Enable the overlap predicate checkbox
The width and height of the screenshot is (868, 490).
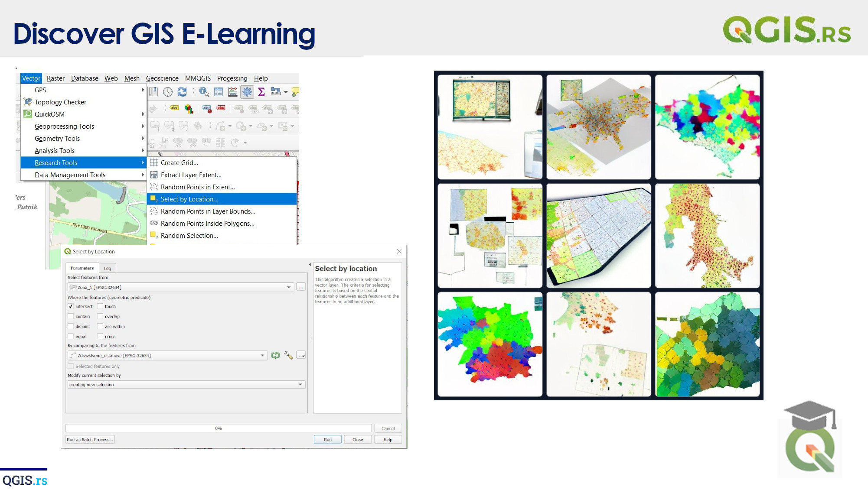click(x=100, y=316)
